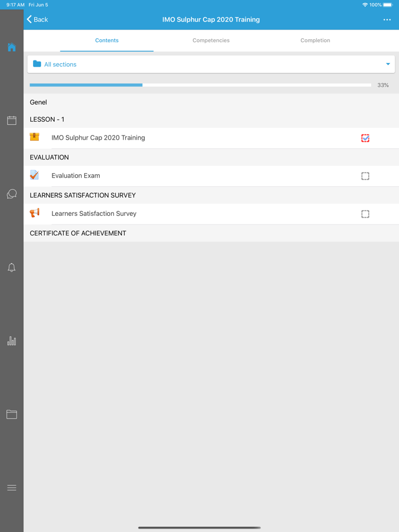Open the Learners Satisfaction Survey activity

click(x=211, y=214)
